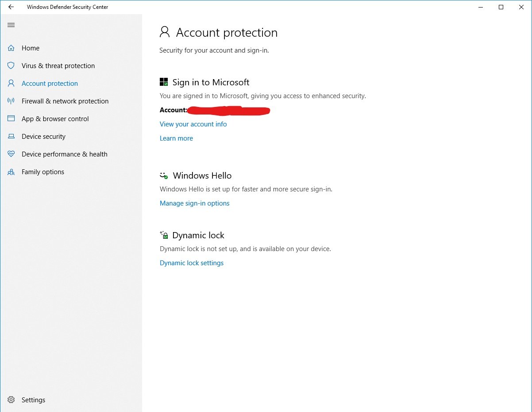Click the back arrow in title bar
The width and height of the screenshot is (532, 412).
(11, 7)
